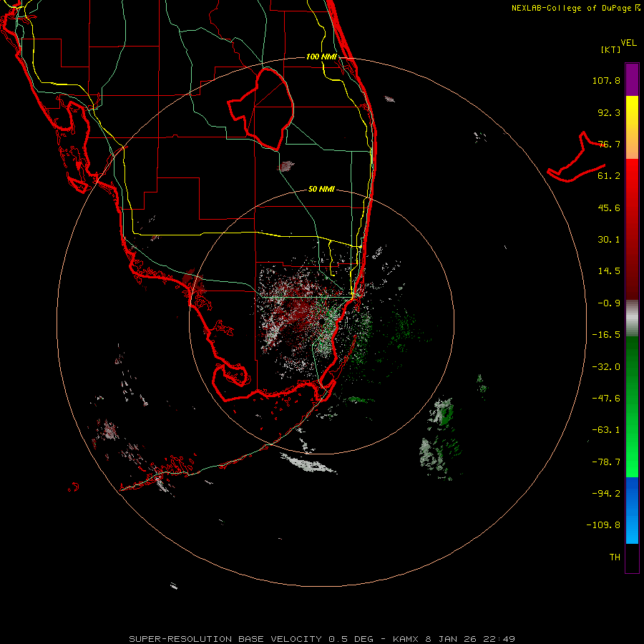The height and width of the screenshot is (644, 644).
Task: Select the 61.2 scale value
Action: (609, 176)
